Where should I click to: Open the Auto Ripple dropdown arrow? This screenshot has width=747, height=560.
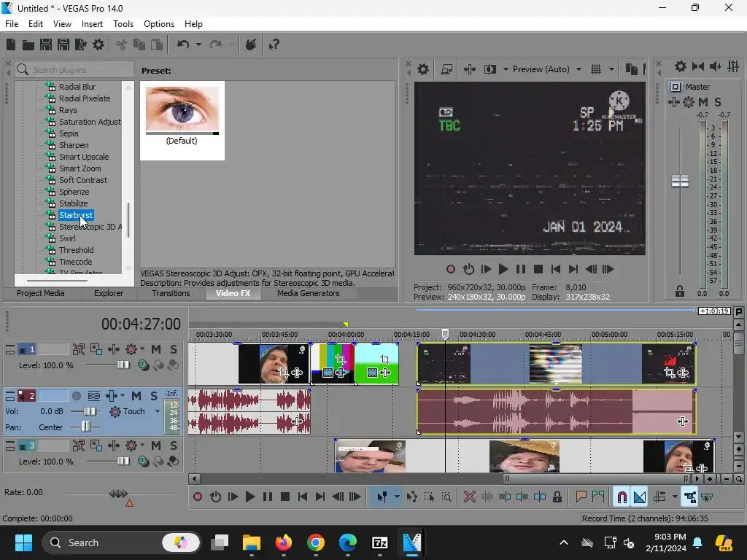pyautogui.click(x=675, y=497)
